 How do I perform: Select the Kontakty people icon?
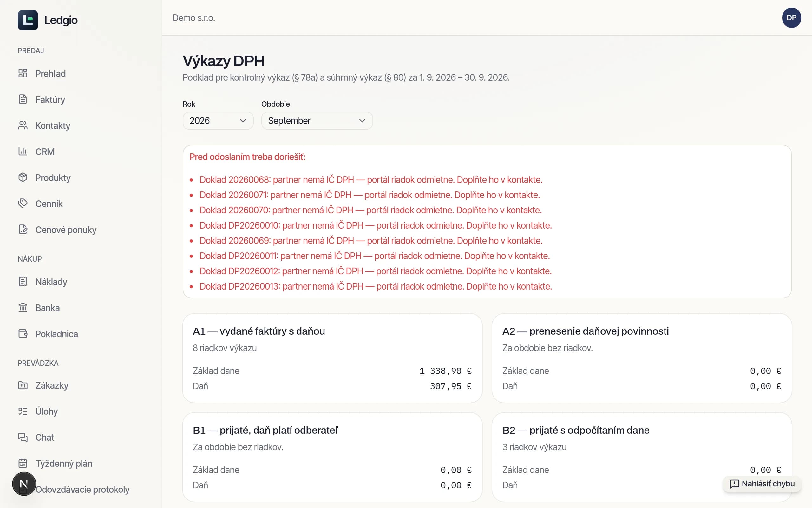23,125
